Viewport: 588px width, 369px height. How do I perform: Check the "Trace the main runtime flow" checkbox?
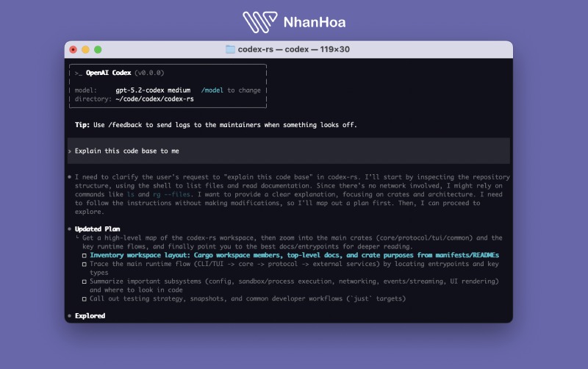[x=85, y=265]
